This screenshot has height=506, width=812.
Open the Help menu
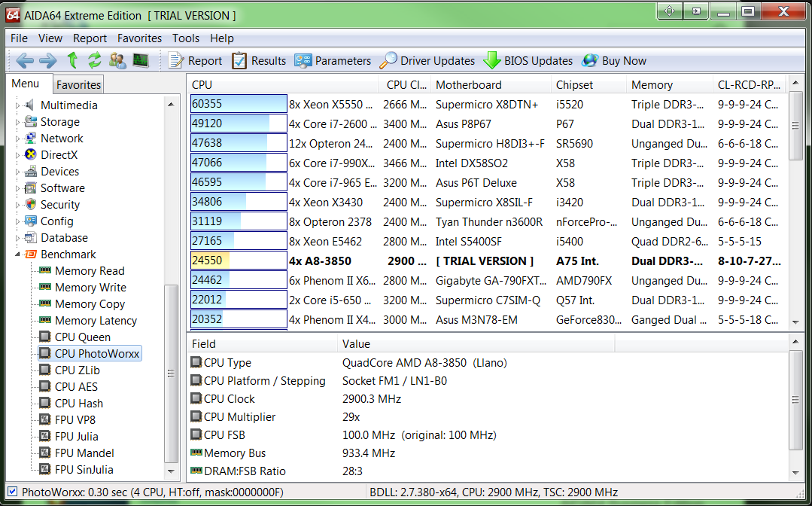point(222,38)
